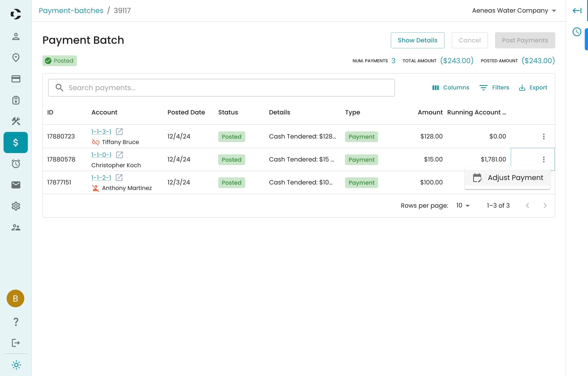
Task: Click the logout icon in sidebar
Action: [x=16, y=343]
